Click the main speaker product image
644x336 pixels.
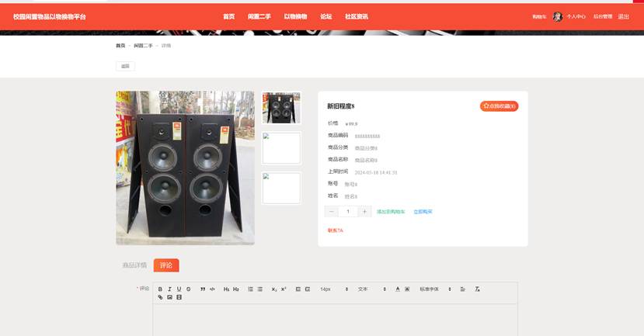(x=185, y=168)
